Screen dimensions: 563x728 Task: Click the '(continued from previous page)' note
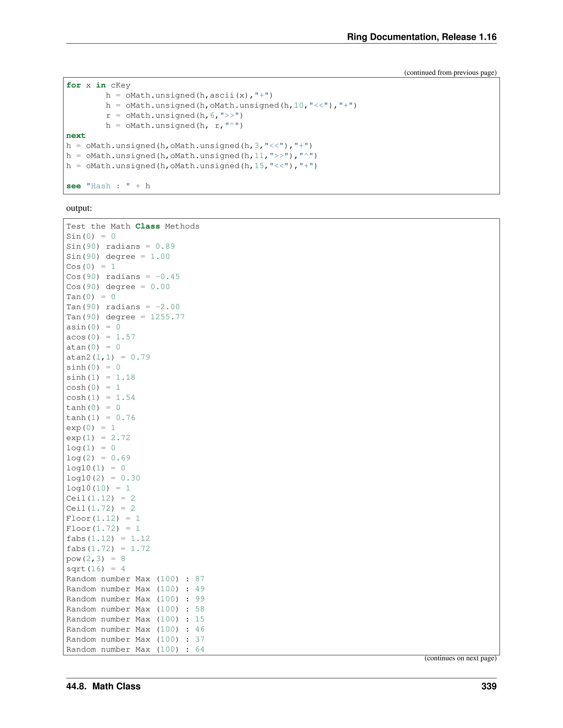[450, 73]
